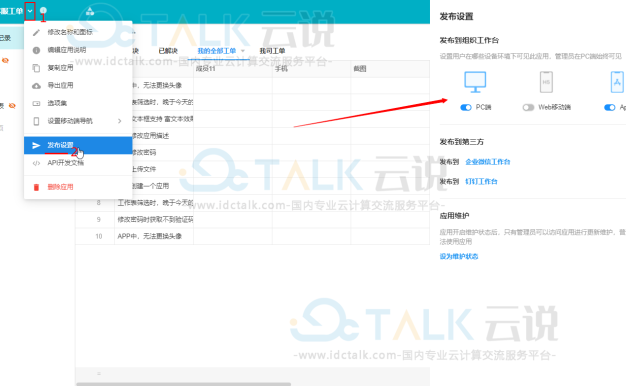Click the lower orange hidden-eye sidebar icon
This screenshot has height=386, width=626.
click(12, 106)
